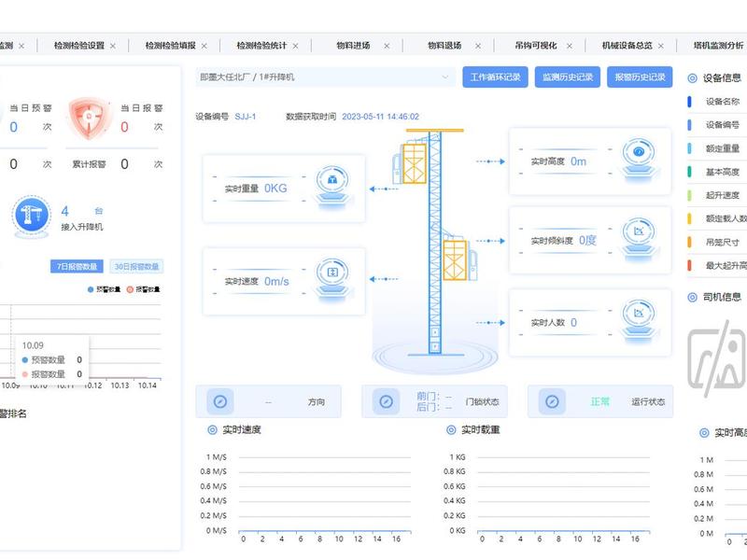Click the 实时高度 0m value

(578, 161)
